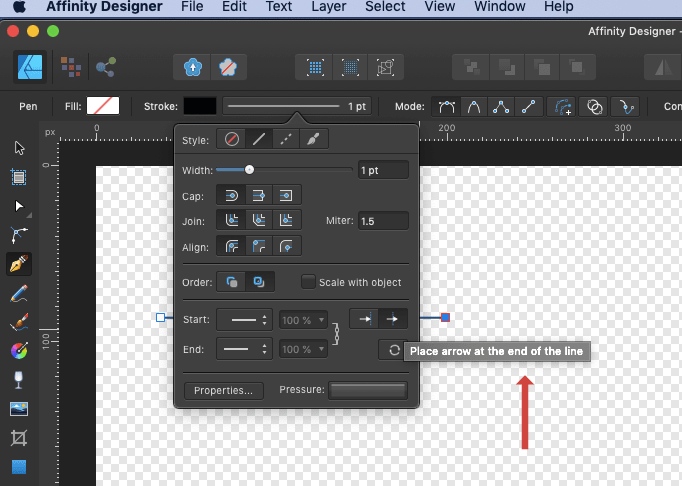
Task: Open the End arrowhead style dropdown
Action: coord(244,350)
